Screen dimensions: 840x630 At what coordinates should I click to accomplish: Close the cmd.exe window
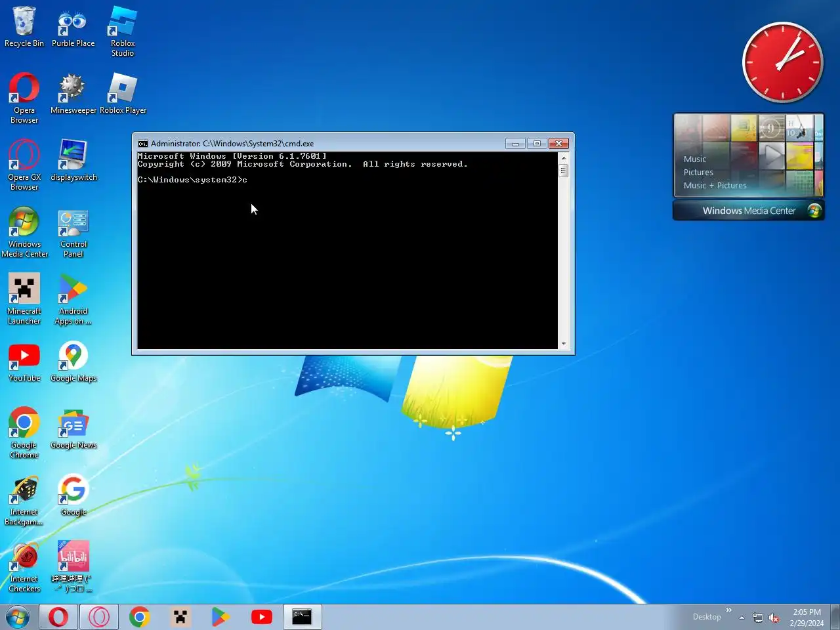point(558,144)
